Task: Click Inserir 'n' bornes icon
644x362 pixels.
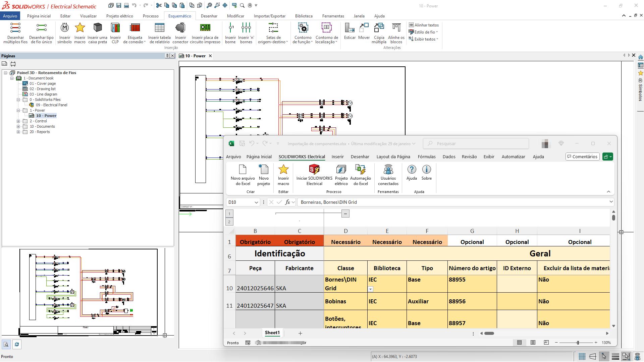Action: tap(246, 33)
